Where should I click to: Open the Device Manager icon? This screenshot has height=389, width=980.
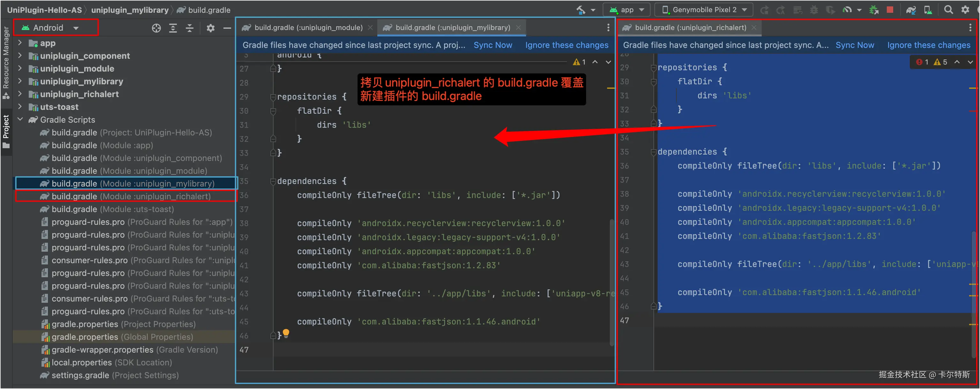pyautogui.click(x=928, y=10)
